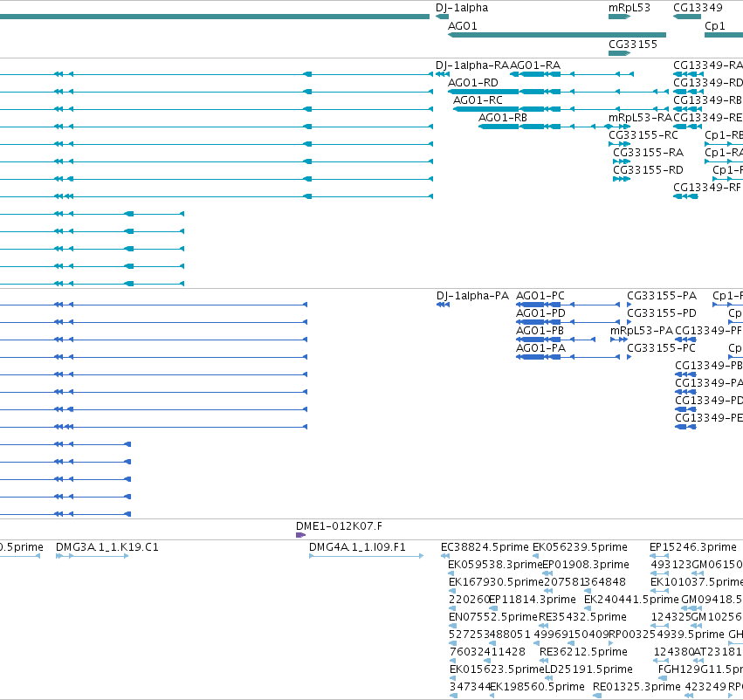The height and width of the screenshot is (700, 743).
Task: Select the AGO1-RC transcript label
Action: pyautogui.click(x=478, y=100)
